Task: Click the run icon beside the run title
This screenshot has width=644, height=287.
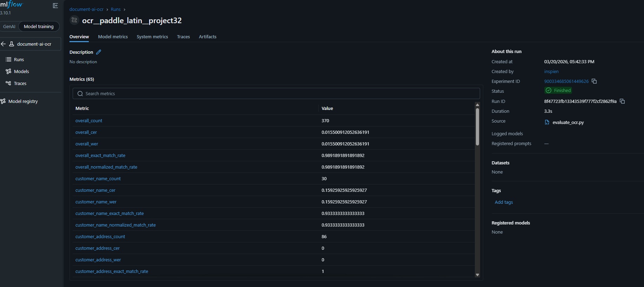Action: tap(74, 20)
